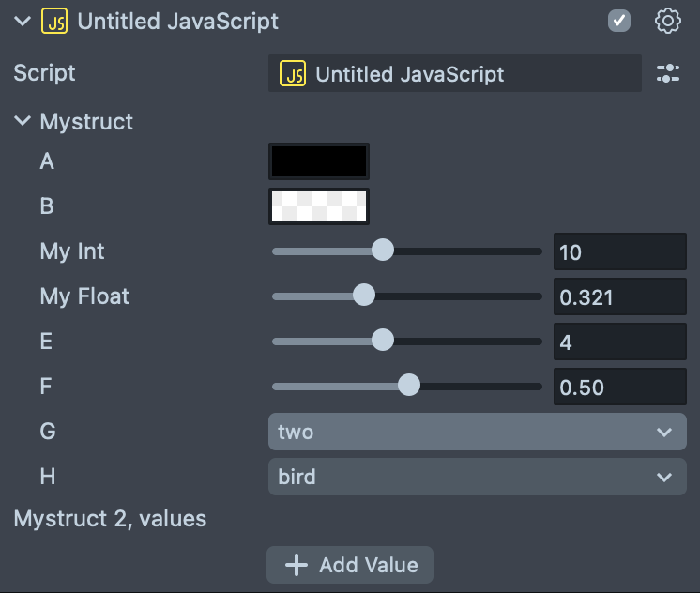Click the plus icon on Add Value
The image size is (700, 593).
click(x=297, y=565)
